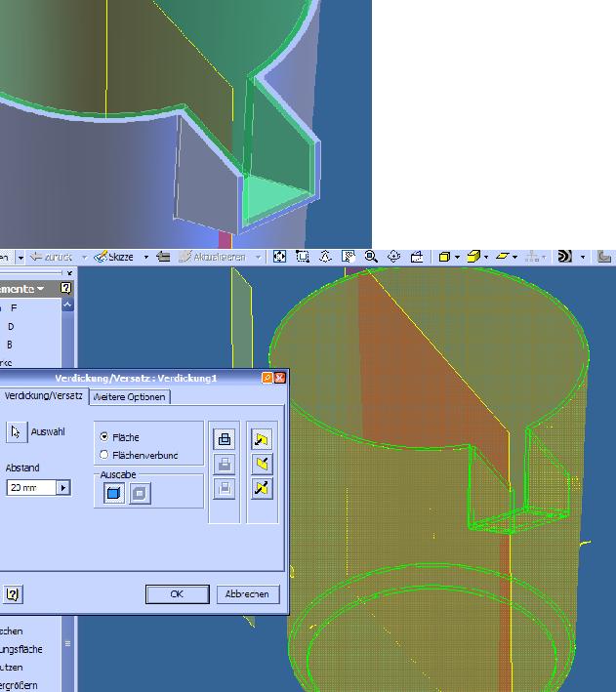Click the zoom magnifier tool in toolbar
Image resolution: width=616 pixels, height=692 pixels.
[x=371, y=257]
